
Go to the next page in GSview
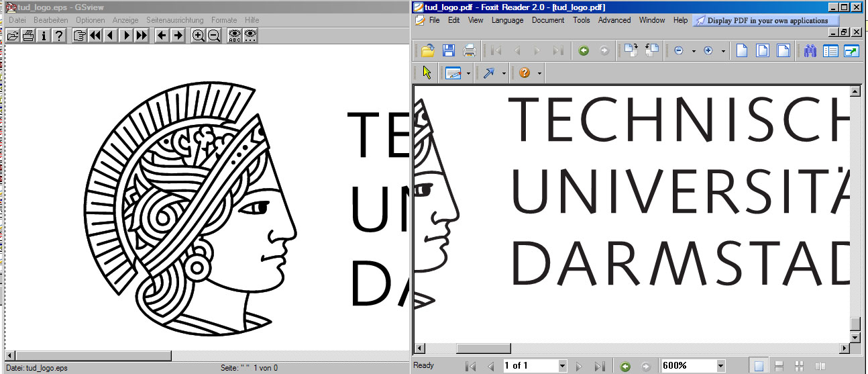[x=126, y=36]
